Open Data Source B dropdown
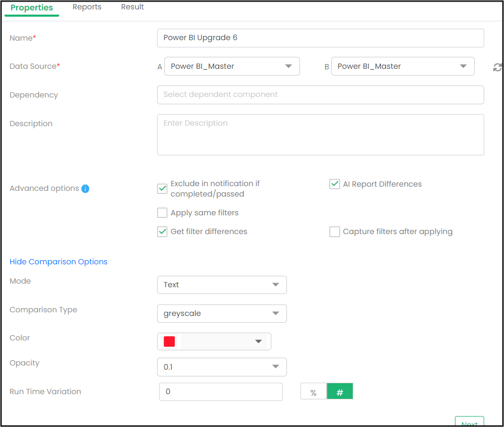Screen dimensions: 504x427 click(x=402, y=67)
